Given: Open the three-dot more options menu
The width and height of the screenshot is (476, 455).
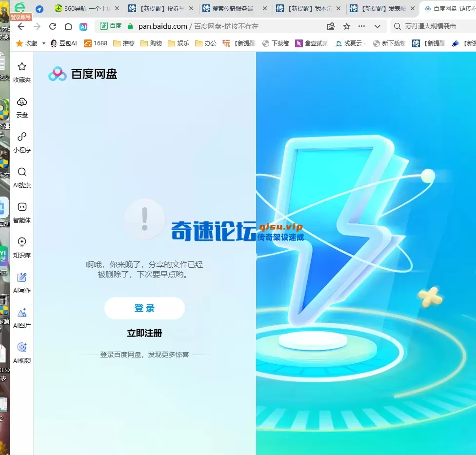Looking at the screenshot, I should pyautogui.click(x=361, y=26).
